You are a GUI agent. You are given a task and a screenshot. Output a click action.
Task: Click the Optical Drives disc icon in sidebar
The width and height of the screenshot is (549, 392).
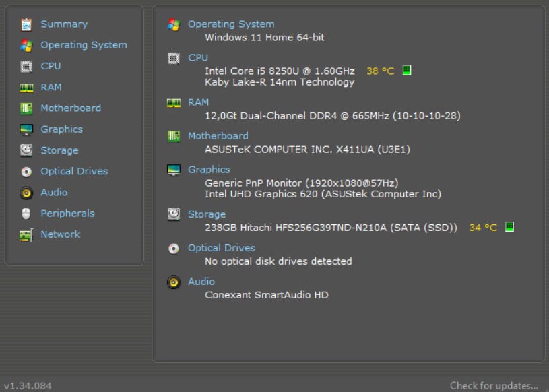point(26,172)
